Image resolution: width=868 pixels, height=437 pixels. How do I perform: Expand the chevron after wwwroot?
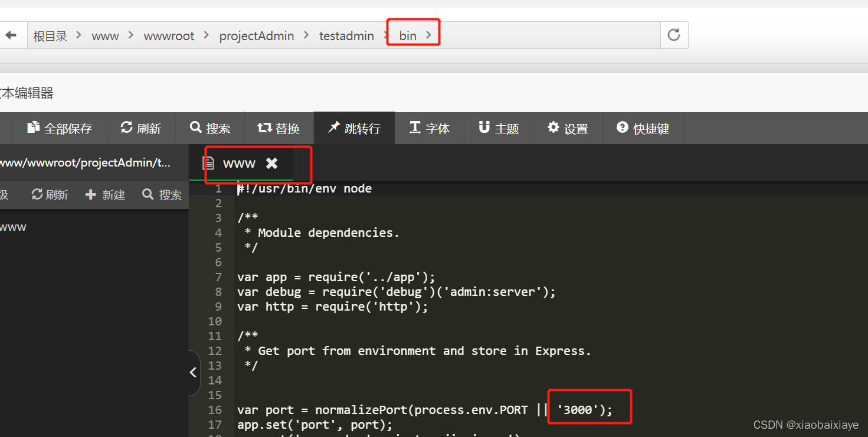tap(206, 35)
